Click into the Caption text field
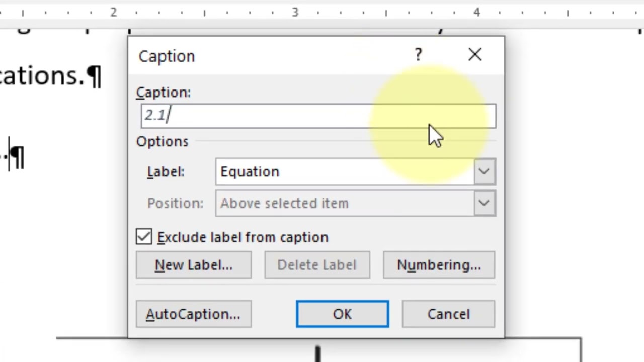This screenshot has height=362, width=644. click(318, 116)
